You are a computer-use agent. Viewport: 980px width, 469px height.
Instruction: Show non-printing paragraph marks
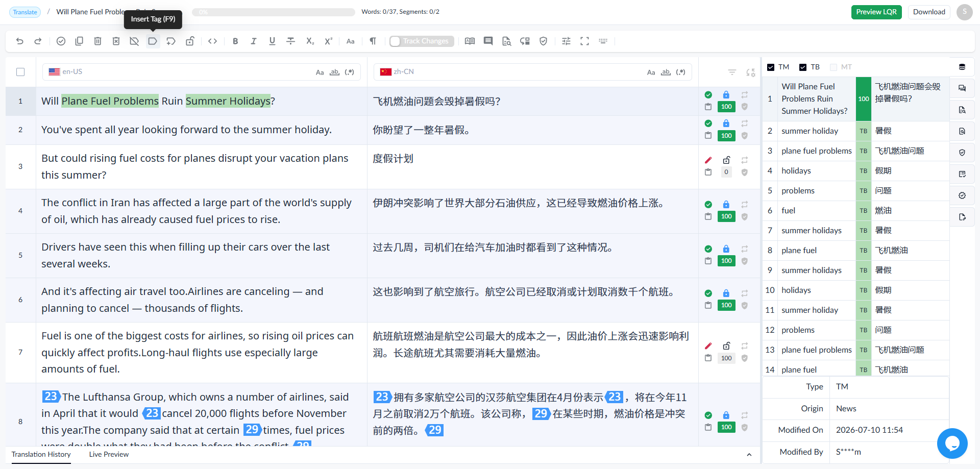[x=373, y=41]
